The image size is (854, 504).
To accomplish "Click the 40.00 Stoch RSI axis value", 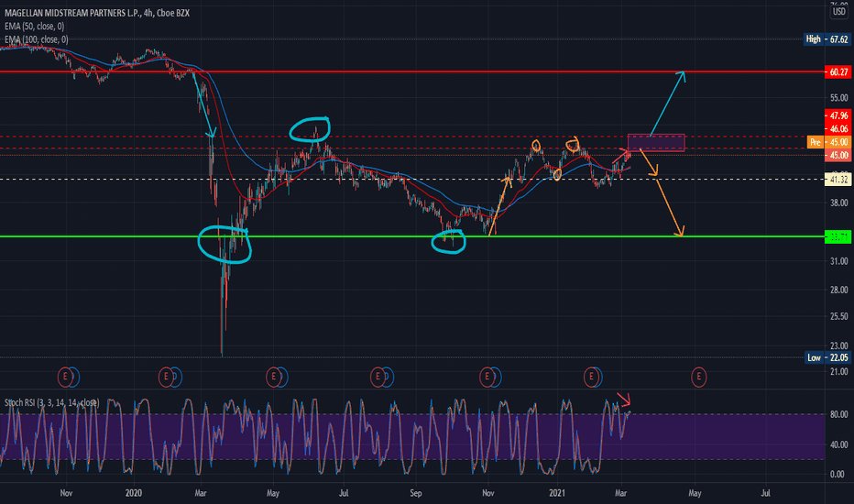I will click(839, 444).
